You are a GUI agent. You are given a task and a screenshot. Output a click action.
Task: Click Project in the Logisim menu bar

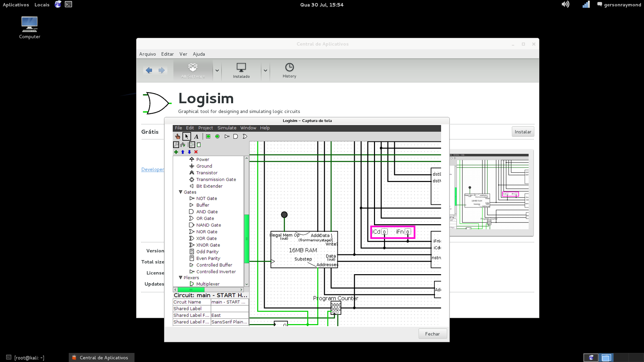[206, 128]
